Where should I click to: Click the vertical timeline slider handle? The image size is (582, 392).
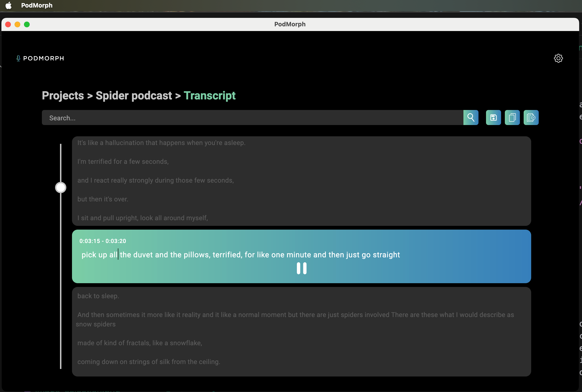point(60,188)
